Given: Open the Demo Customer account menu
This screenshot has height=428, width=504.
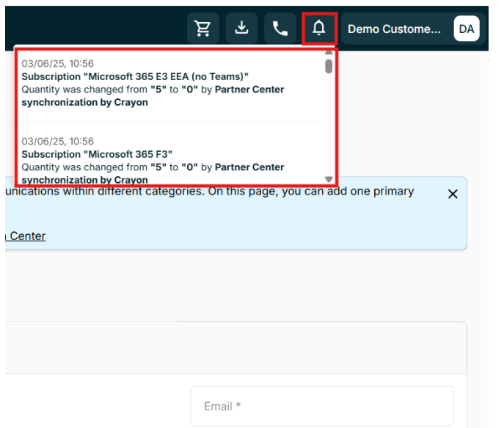Looking at the screenshot, I should click(413, 29).
